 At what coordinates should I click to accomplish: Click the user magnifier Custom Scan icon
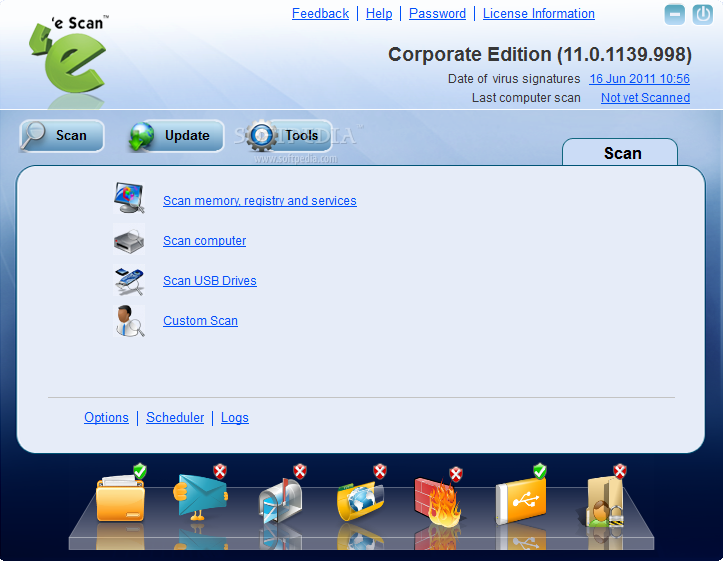pos(129,321)
